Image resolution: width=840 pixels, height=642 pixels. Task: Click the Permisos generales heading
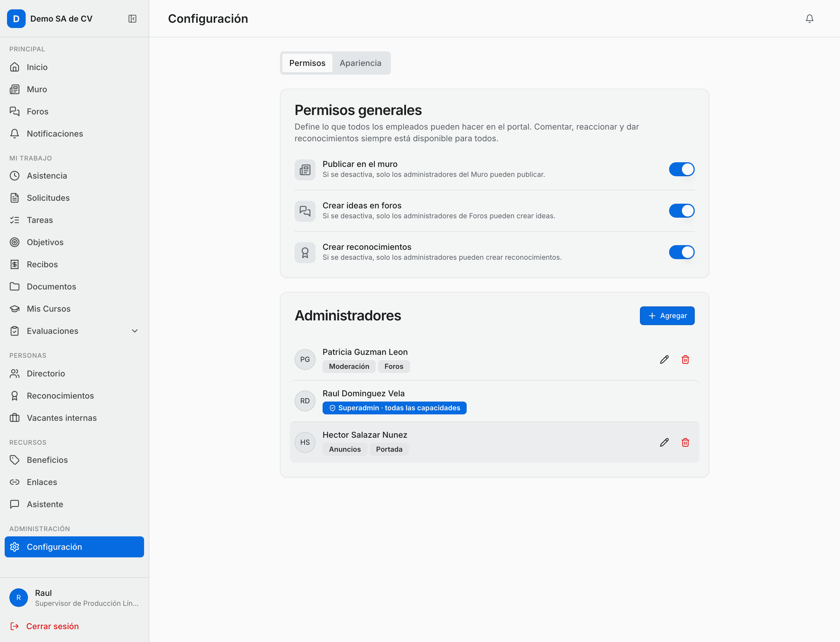pos(358,110)
